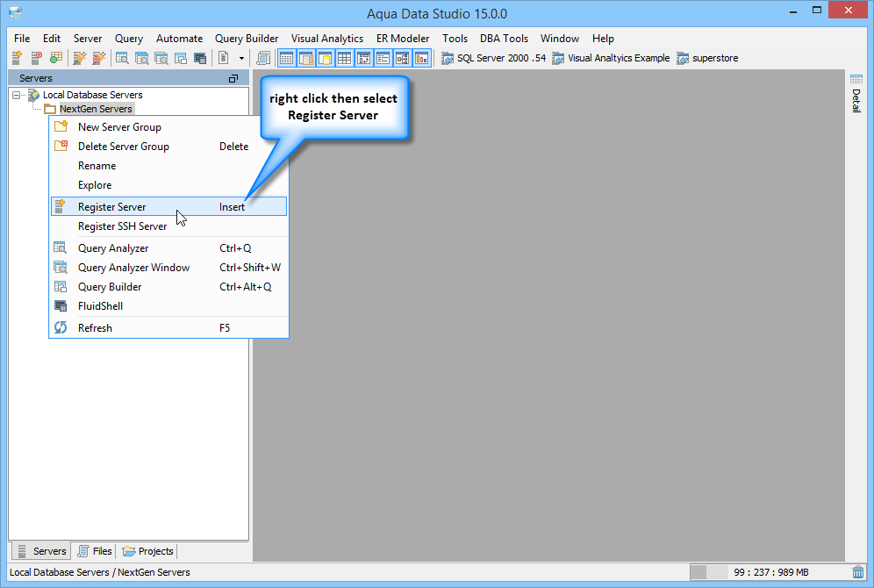
Task: Click the script scroll toolbar icon
Action: pos(263,58)
